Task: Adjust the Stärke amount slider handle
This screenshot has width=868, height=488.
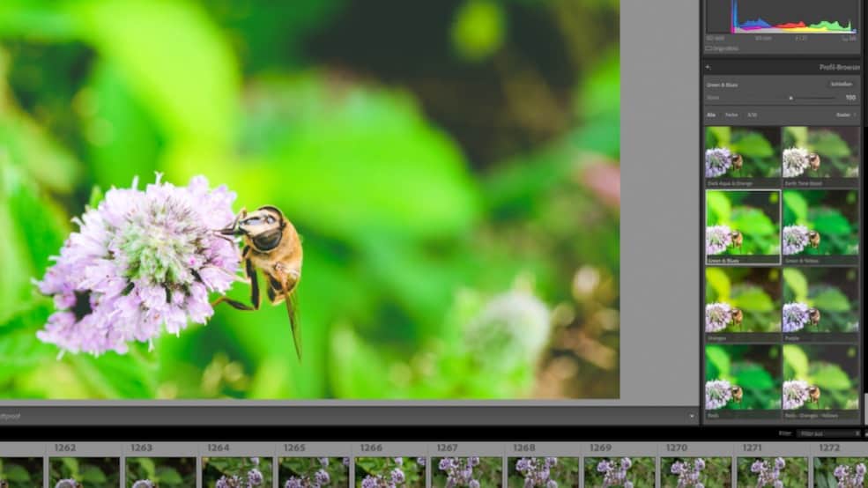Action: [x=791, y=98]
